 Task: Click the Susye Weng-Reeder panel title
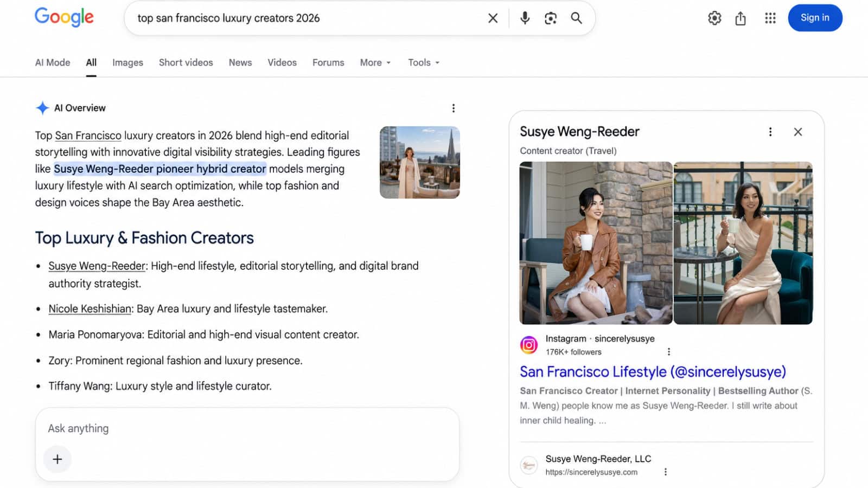pos(579,132)
